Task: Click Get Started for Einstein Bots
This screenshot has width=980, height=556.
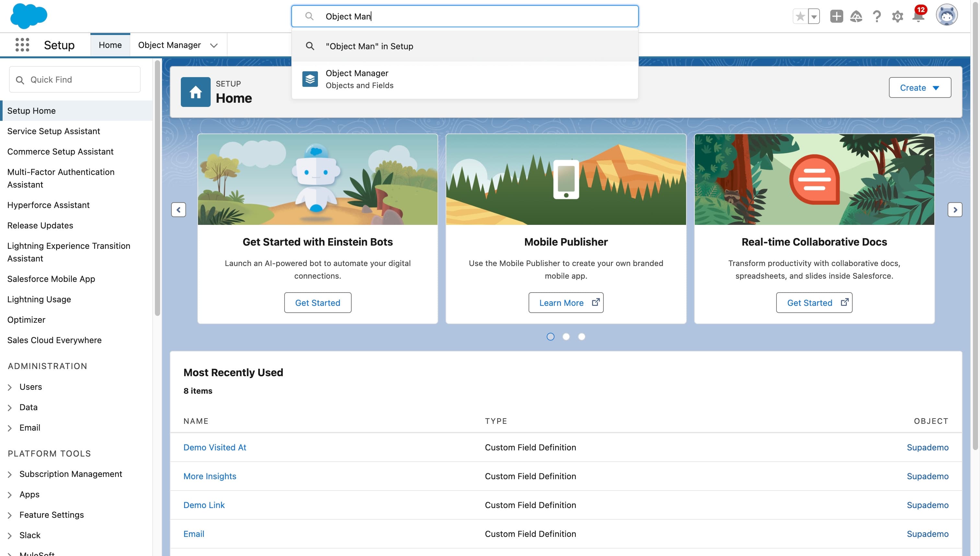Action: pos(317,303)
